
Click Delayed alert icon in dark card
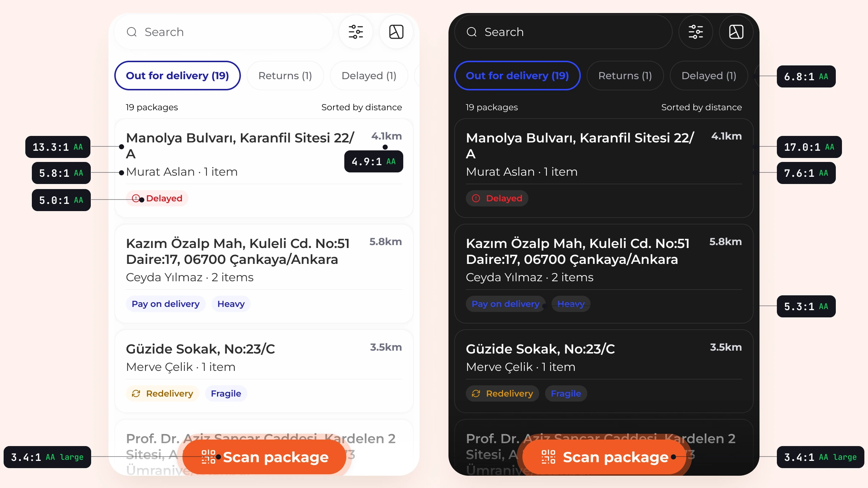[x=476, y=198]
